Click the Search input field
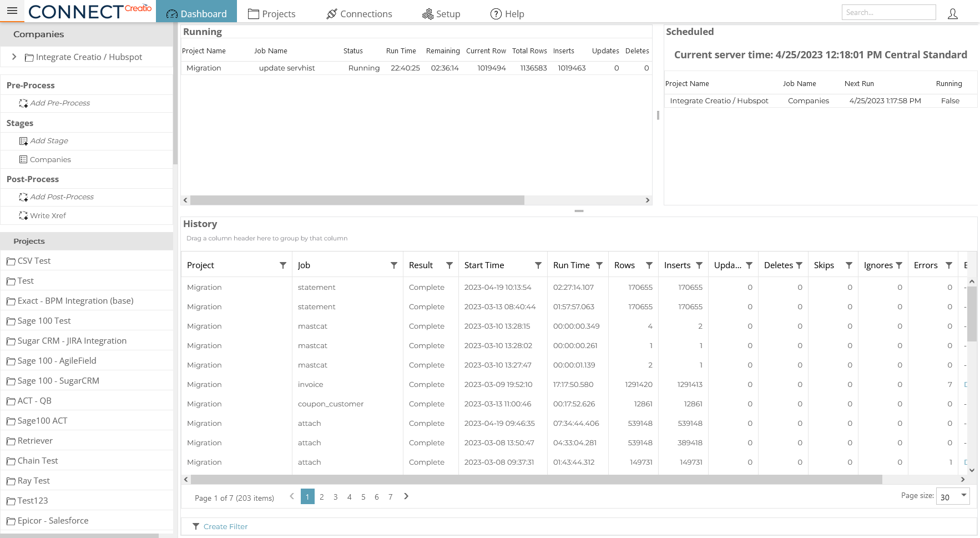Viewport: 980px width, 538px height. (888, 12)
